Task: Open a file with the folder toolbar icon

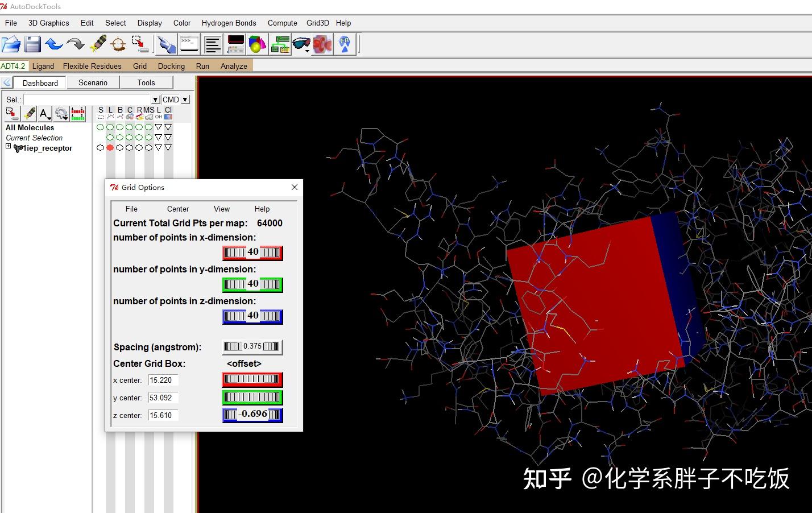Action: click(12, 43)
